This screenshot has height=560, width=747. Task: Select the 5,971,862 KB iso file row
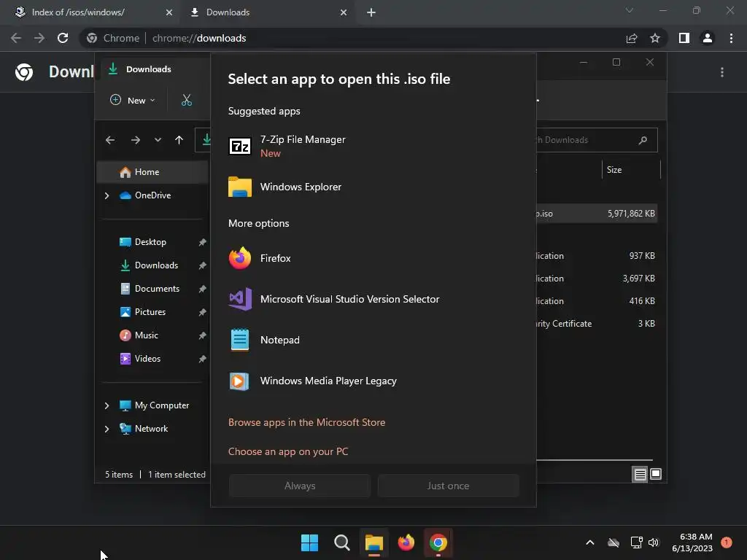[597, 214]
